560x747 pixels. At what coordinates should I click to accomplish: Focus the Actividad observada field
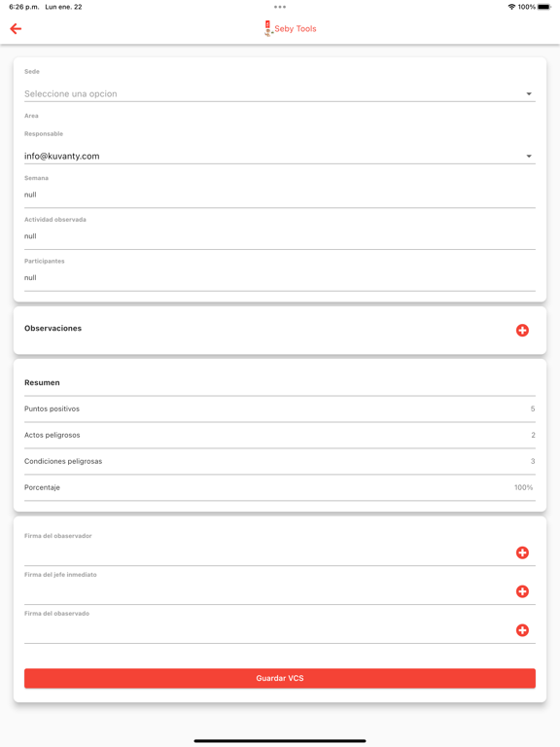click(x=280, y=236)
